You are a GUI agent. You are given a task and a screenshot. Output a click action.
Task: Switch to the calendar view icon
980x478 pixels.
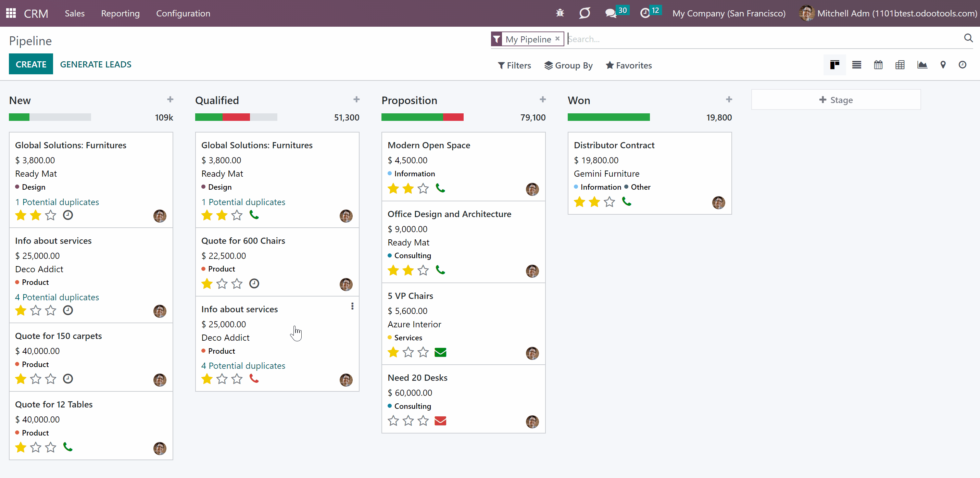point(878,65)
